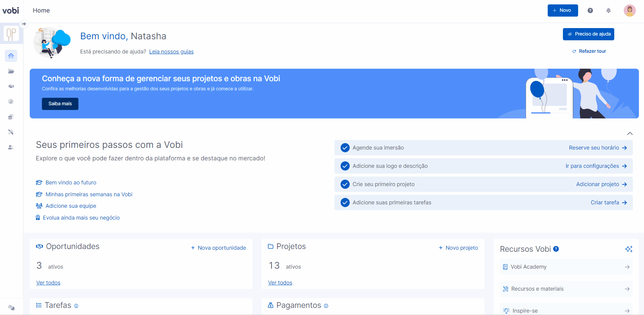Click the help icon beside Recursos Vobi
Image resolution: width=644 pixels, height=315 pixels.
pyautogui.click(x=556, y=249)
